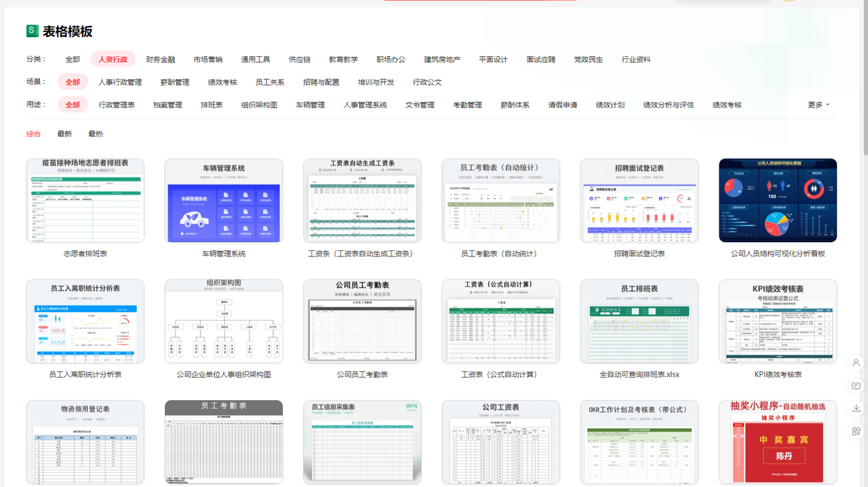Viewport: 868px width, 487px height.
Task: Select 全部 in the 场景 row
Action: pyautogui.click(x=73, y=82)
